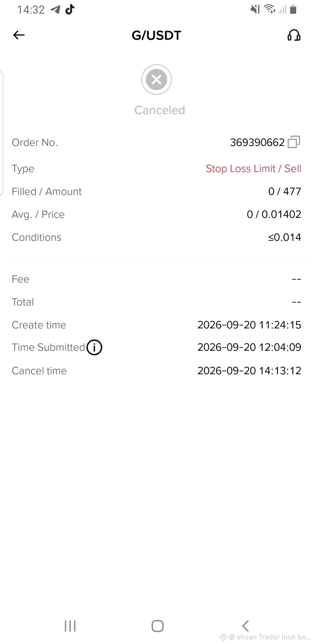Open Time Submitted info tooltip
Image resolution: width=313 pixels, height=644 pixels.
click(94, 347)
